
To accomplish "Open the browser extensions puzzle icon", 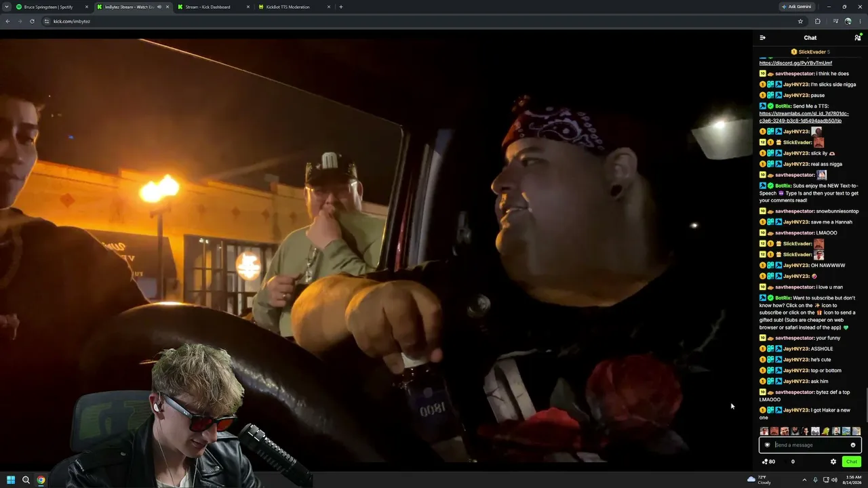I will tap(817, 21).
